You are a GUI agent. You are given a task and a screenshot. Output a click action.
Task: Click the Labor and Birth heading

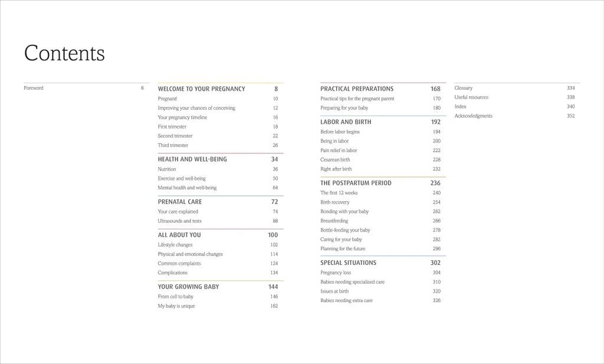coord(346,122)
